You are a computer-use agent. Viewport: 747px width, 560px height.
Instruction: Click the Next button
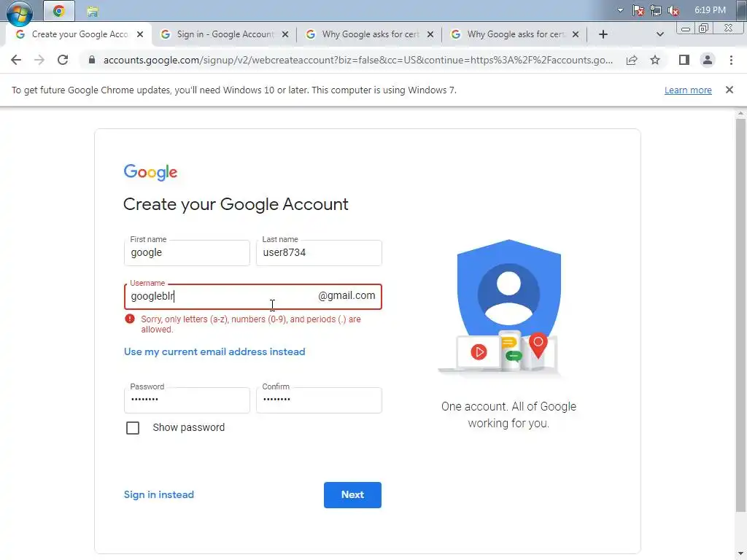point(352,495)
